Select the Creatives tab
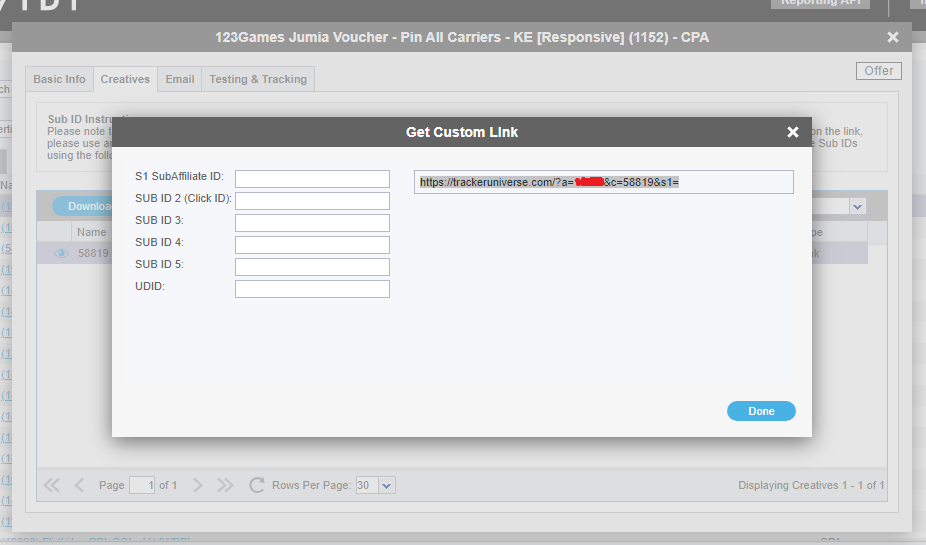The height and width of the screenshot is (545, 926). coord(125,79)
